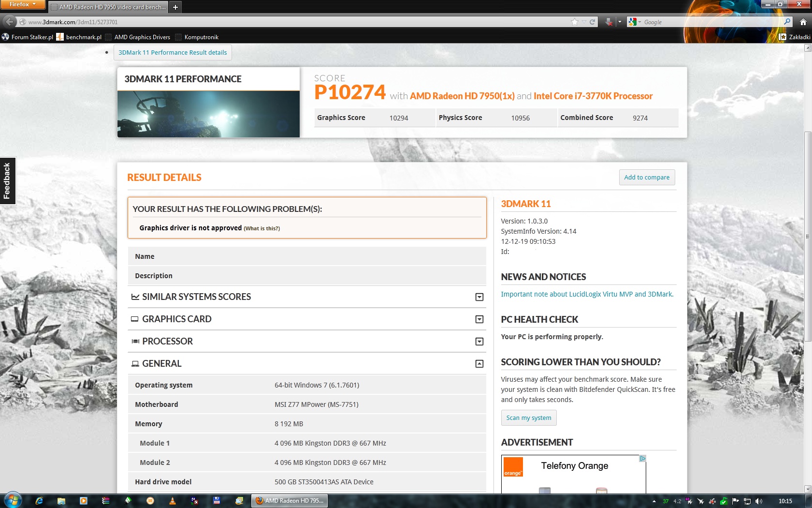
Task: Click the Action Center flag tray icon
Action: tap(736, 501)
